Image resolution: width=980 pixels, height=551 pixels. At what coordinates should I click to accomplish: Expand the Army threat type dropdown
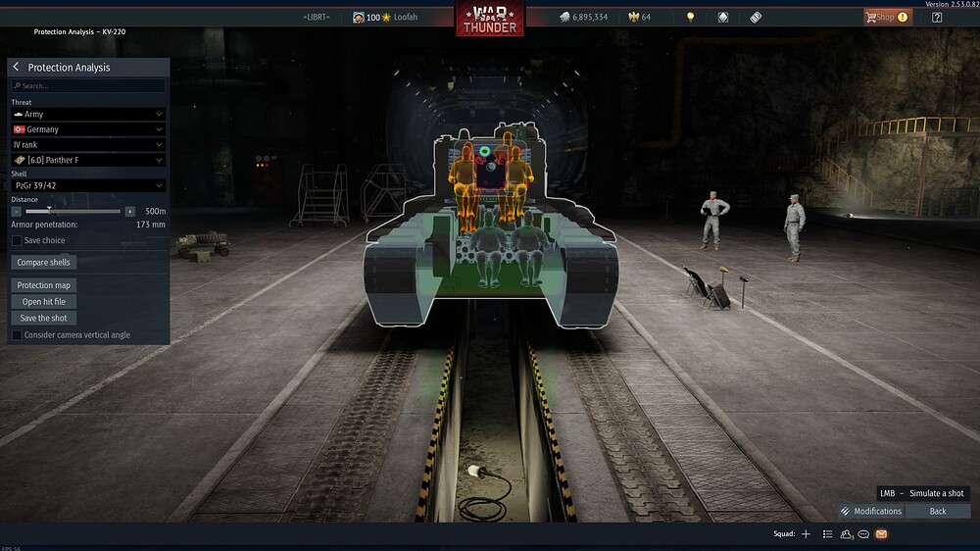(x=88, y=114)
